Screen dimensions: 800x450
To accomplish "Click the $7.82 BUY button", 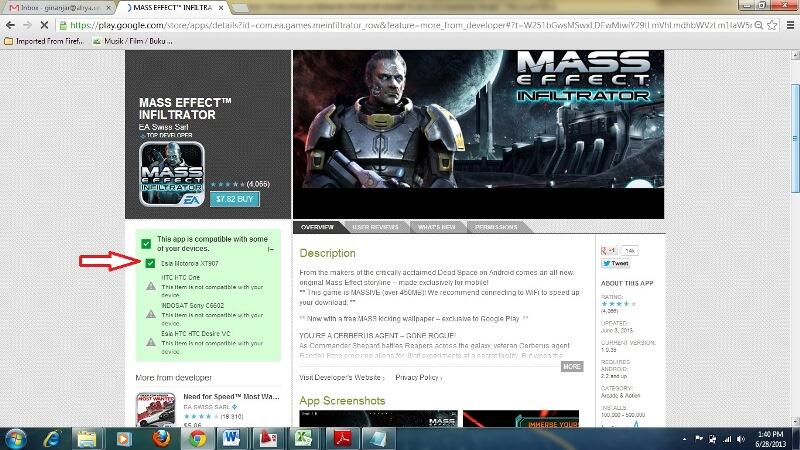I will click(x=235, y=199).
